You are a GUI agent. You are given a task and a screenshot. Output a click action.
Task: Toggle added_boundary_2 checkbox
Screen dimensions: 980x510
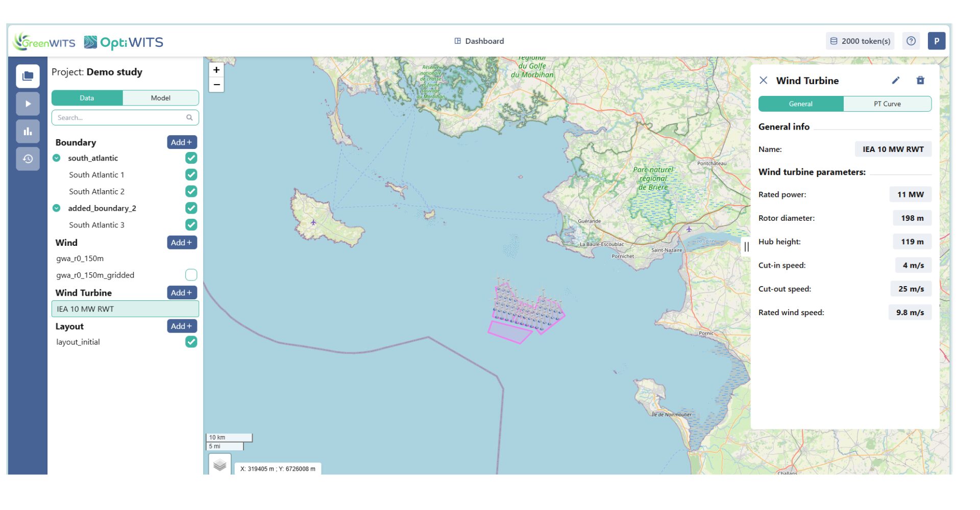[191, 208]
